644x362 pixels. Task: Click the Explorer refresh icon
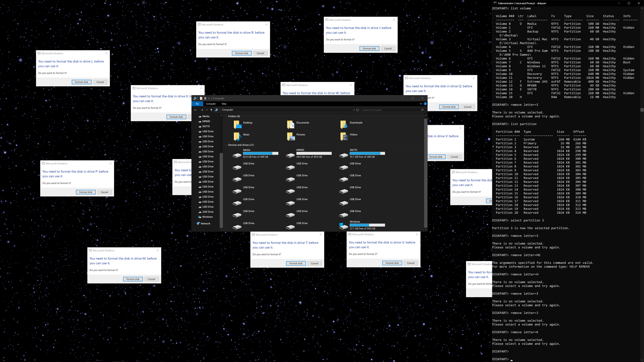[357, 110]
